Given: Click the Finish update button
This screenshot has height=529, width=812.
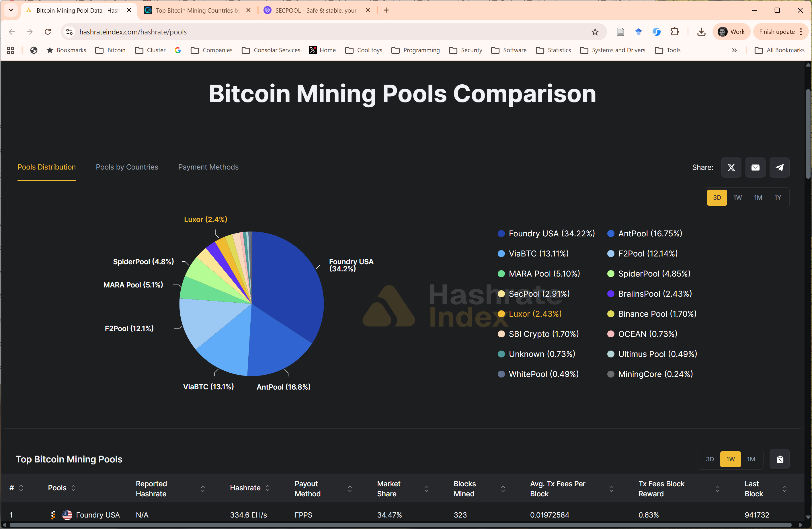Looking at the screenshot, I should click(776, 32).
